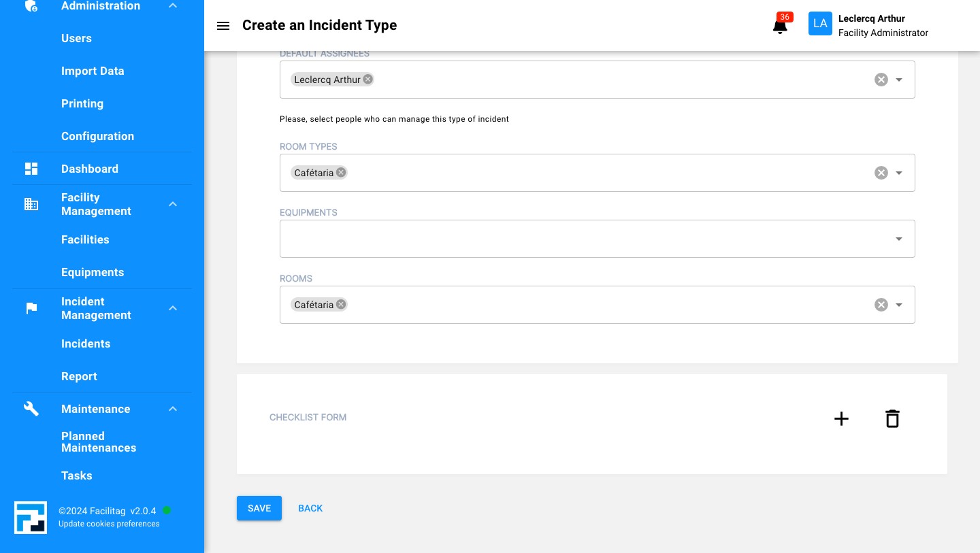Add a checklist form via plus icon
Screen dimensions: 980x553
pos(841,419)
